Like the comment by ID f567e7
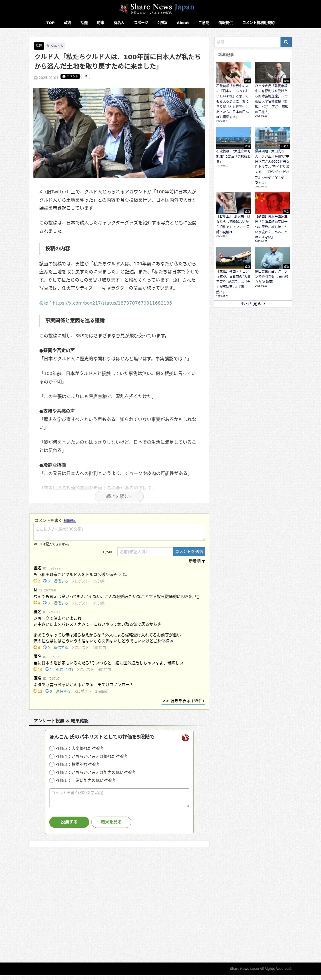The image size is (321, 980). (x=35, y=691)
